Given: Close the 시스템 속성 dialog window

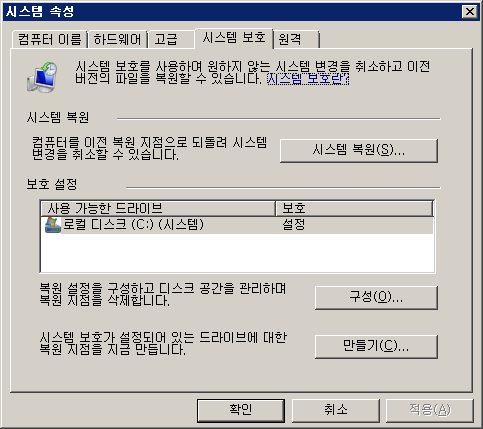Looking at the screenshot, I should [470, 12].
